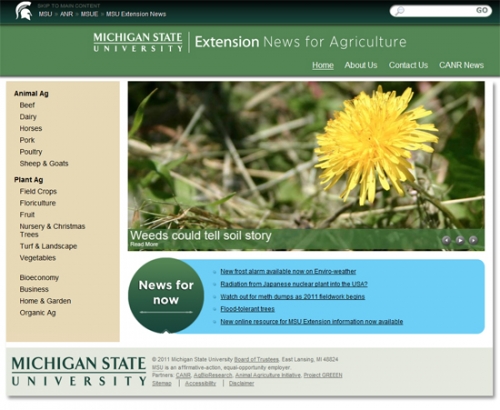Open the Beef category

click(x=27, y=105)
